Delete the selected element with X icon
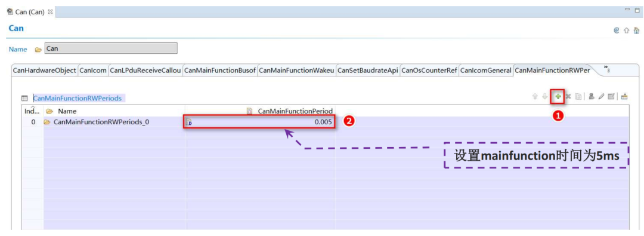The image size is (644, 236). point(568,96)
